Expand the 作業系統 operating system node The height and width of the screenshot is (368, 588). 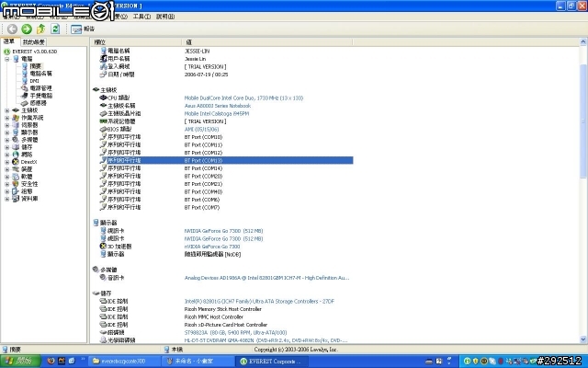[6, 118]
